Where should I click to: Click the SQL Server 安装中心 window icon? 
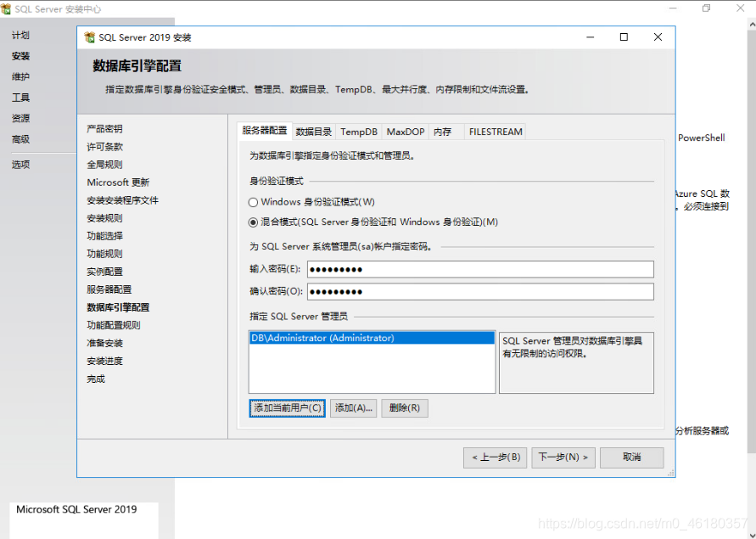6,8
